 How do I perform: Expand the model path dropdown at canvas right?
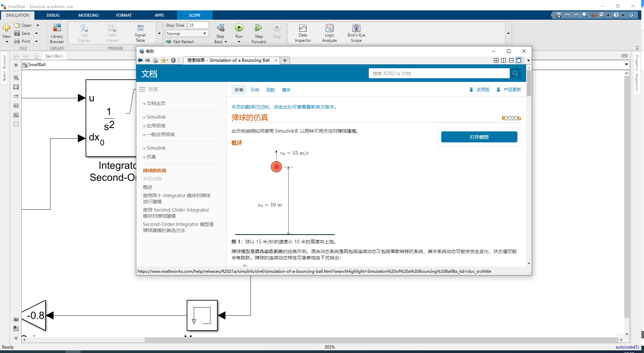click(x=626, y=65)
